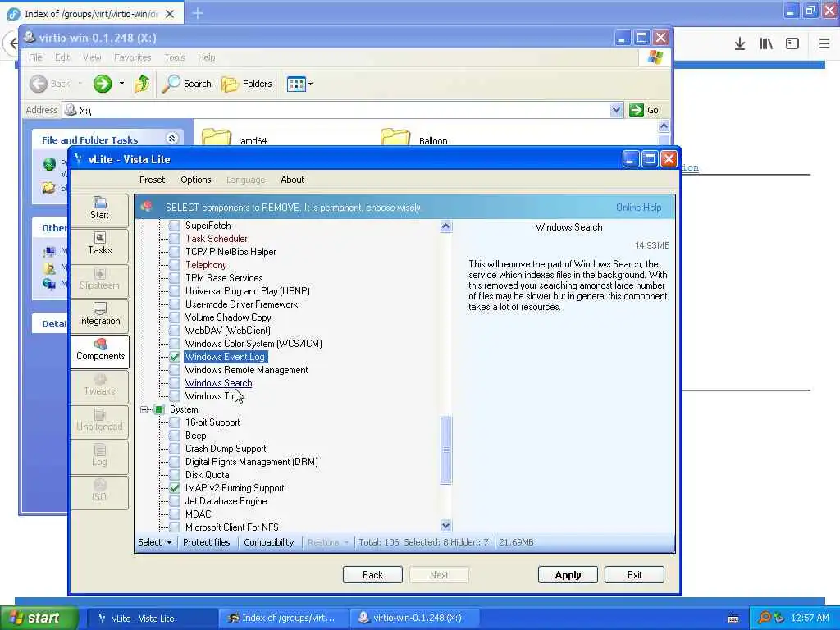Open a new browser tab with plus
The height and width of the screenshot is (630, 840).
(198, 13)
